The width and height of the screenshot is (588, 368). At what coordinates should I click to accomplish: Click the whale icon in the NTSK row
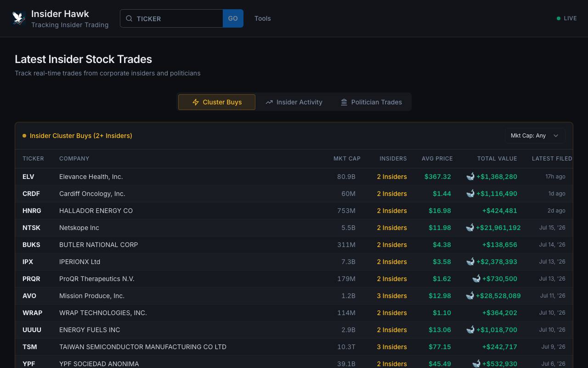click(x=470, y=227)
